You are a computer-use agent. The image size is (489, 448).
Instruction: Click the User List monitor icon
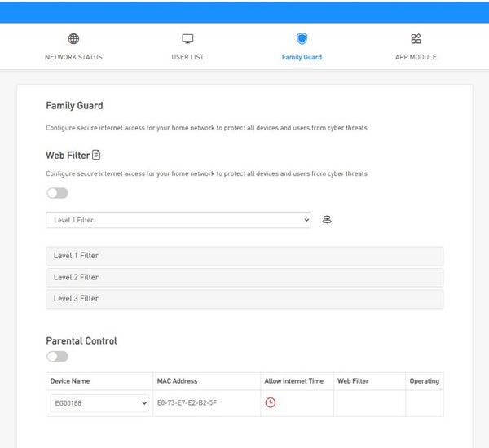coord(187,39)
